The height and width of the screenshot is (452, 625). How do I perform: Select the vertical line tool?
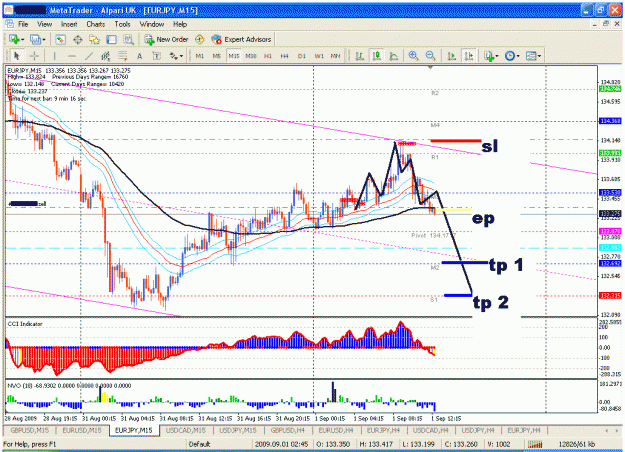55,56
